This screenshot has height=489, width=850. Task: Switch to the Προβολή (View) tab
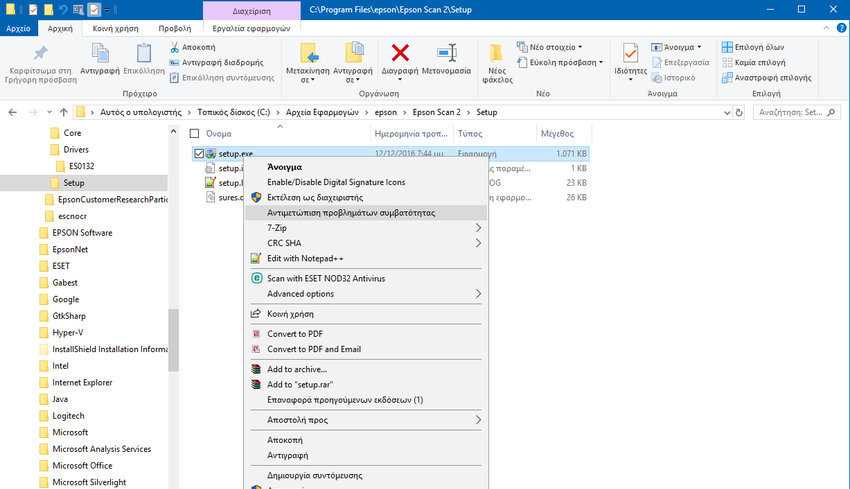coord(175,28)
